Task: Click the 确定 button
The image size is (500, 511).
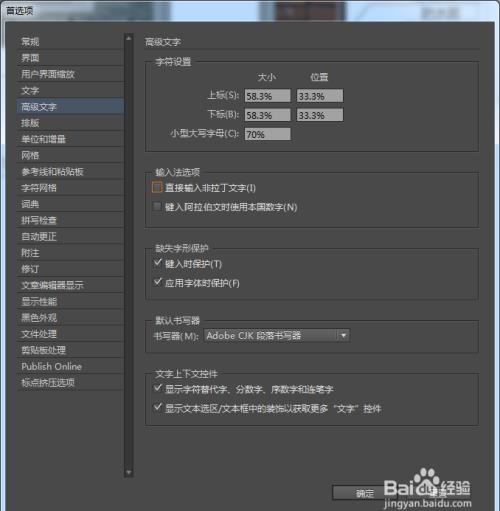Action: pos(365,493)
